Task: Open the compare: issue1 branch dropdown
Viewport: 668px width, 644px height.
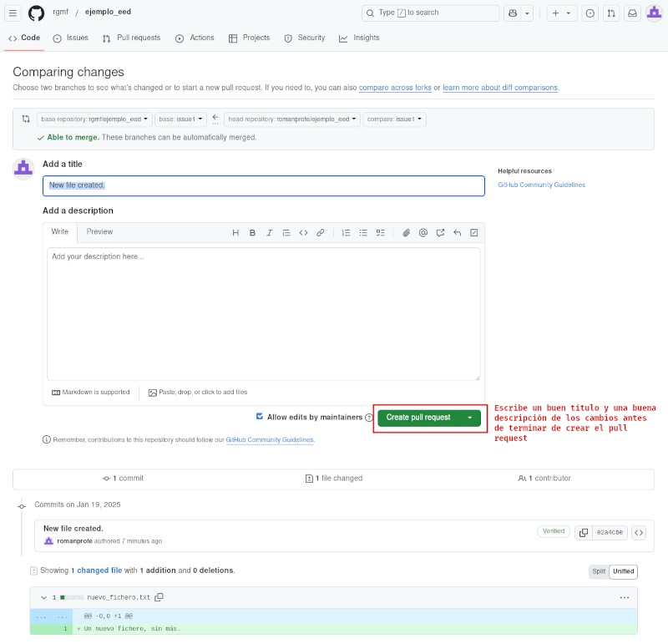Action: tap(394, 119)
